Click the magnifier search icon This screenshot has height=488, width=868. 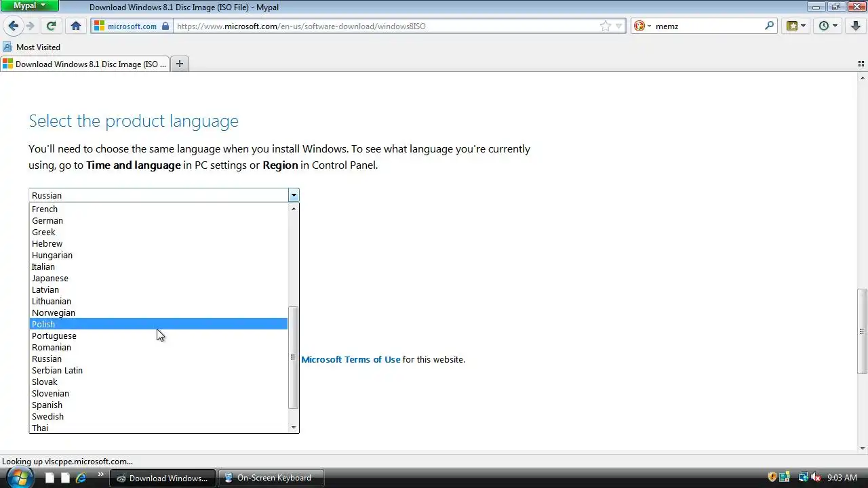[770, 26]
